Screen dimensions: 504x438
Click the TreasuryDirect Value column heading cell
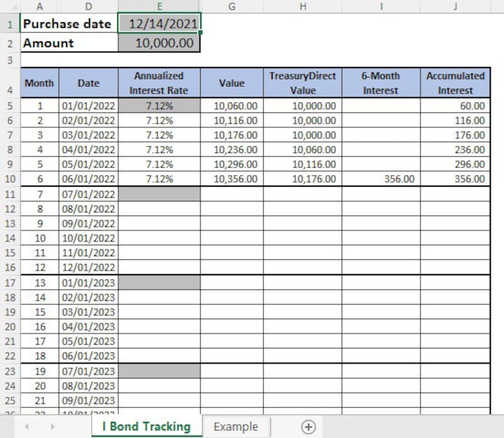(303, 83)
